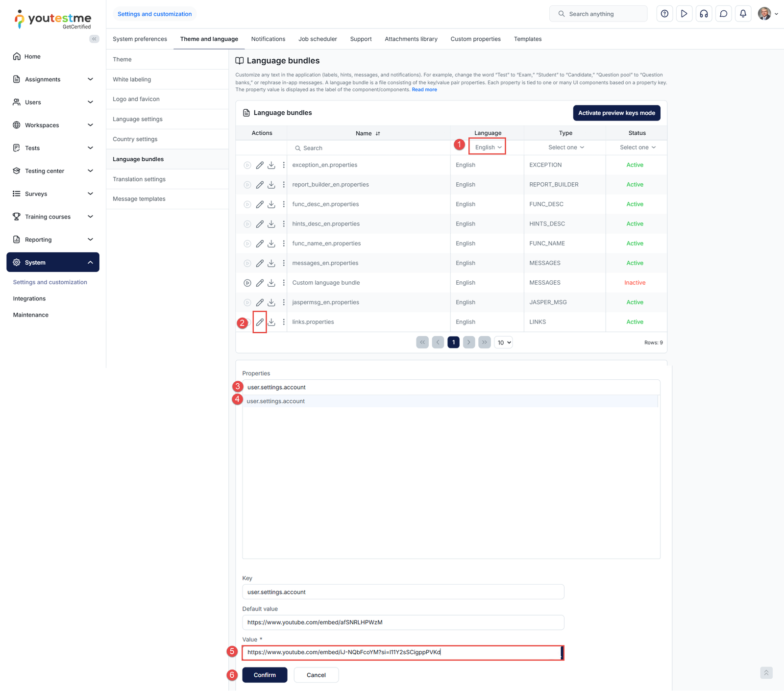
Task: Open the Status filter dropdown
Action: coord(637,148)
